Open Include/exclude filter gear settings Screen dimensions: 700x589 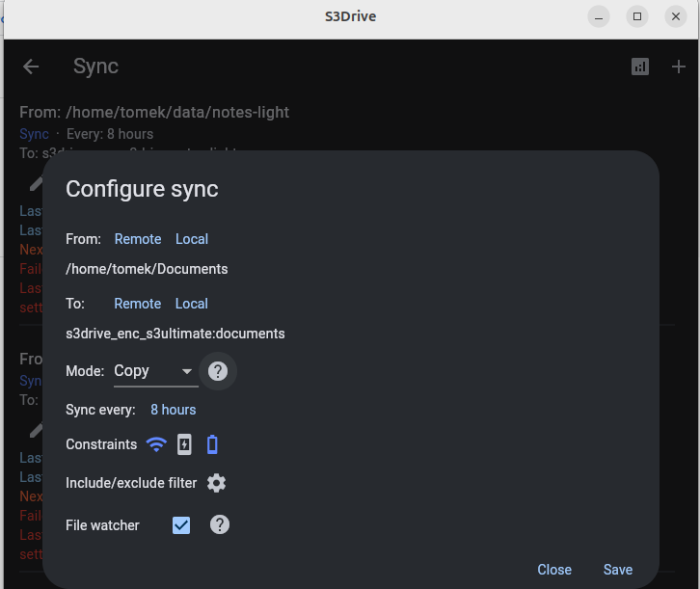pos(217,483)
